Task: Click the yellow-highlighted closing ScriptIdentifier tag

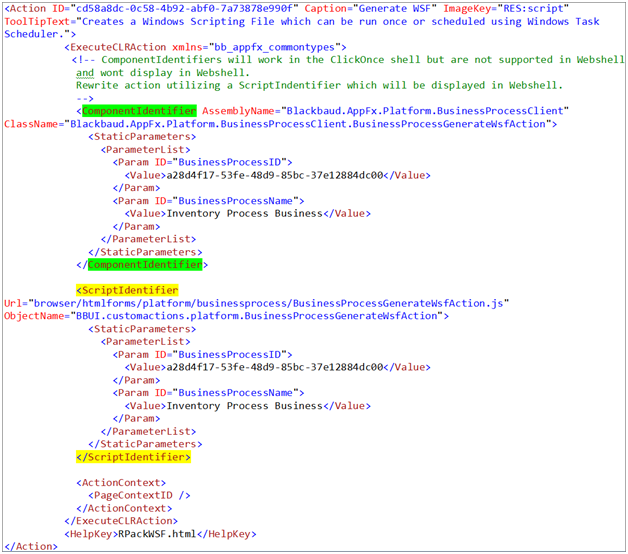Action: [x=134, y=457]
